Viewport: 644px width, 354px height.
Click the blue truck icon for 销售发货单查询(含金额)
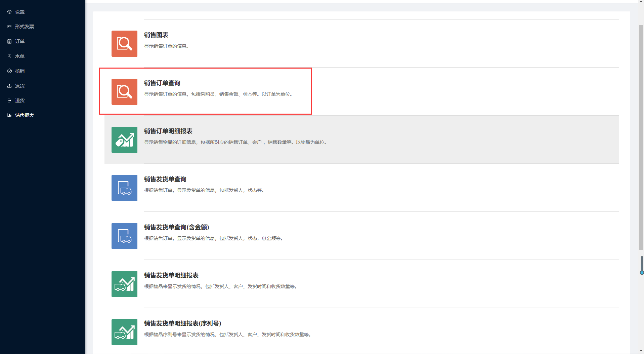point(124,236)
